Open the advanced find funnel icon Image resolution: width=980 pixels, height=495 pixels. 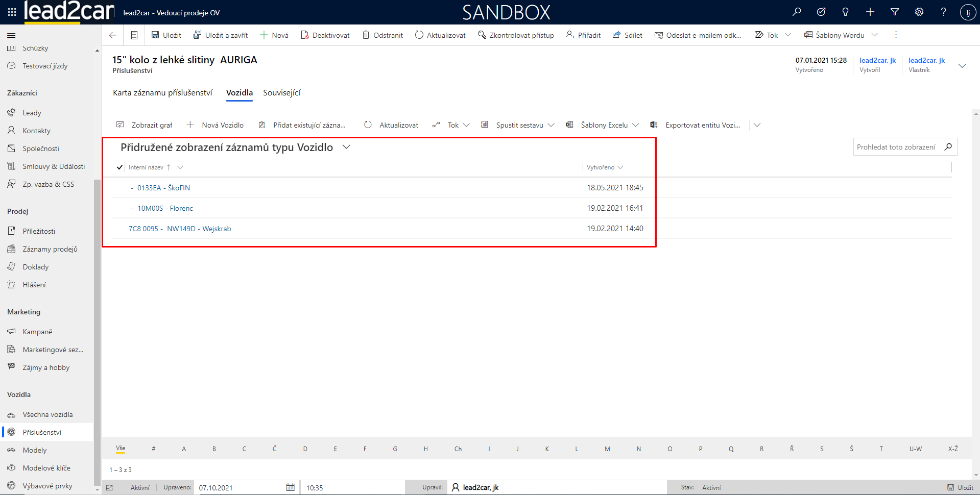pyautogui.click(x=895, y=12)
